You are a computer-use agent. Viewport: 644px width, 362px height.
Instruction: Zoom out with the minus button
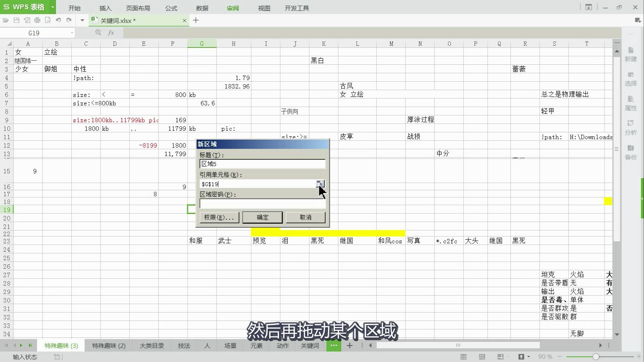coord(559,357)
